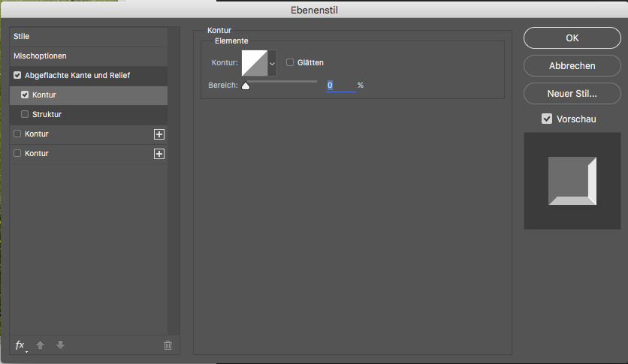Click the bevel style preview thumbnail
628x364 pixels.
click(572, 181)
